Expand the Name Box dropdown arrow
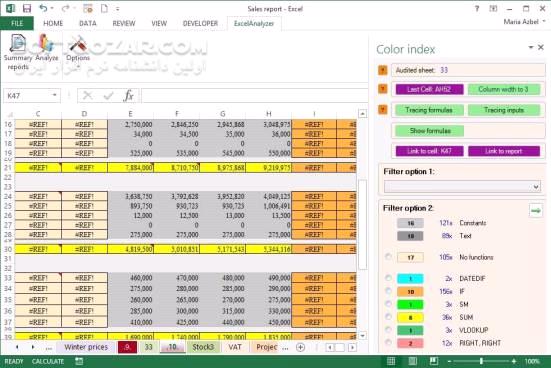Viewport: 551px width, 368px height. (54, 95)
